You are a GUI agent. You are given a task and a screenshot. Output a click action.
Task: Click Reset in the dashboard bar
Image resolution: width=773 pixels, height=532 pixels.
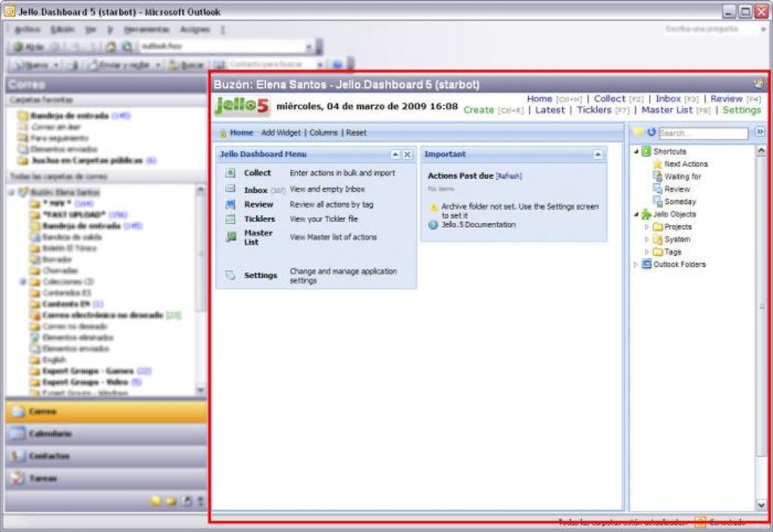356,133
